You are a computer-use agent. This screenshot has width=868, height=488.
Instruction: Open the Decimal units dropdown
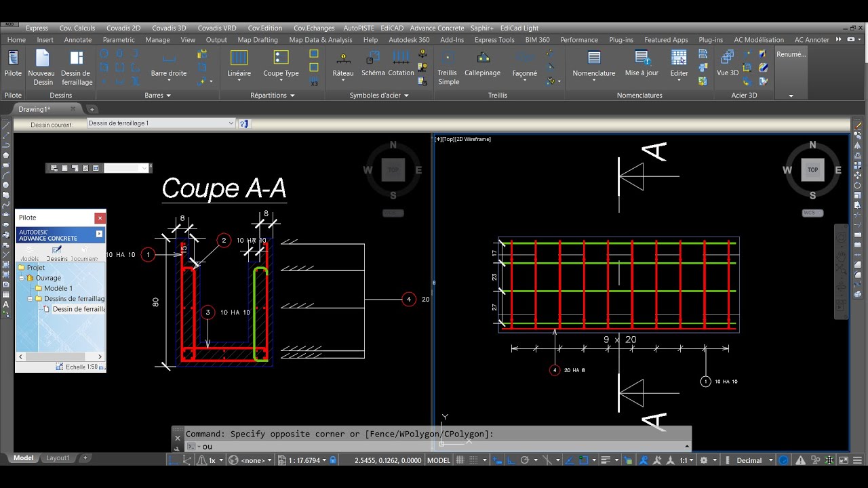pyautogui.click(x=753, y=460)
